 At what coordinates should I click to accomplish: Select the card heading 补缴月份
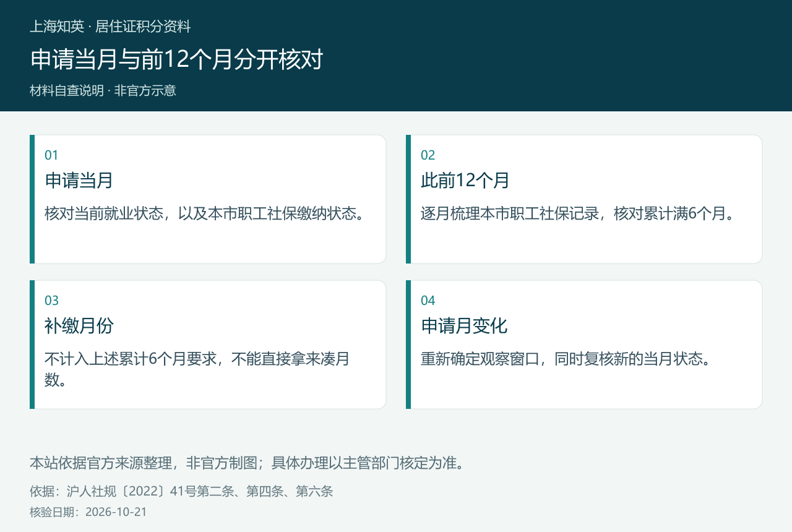[x=79, y=326]
